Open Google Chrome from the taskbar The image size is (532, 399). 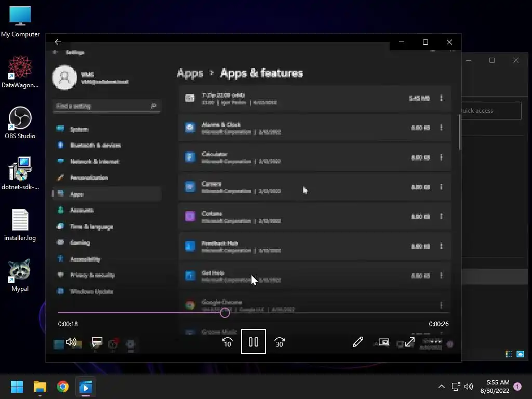[x=63, y=387]
